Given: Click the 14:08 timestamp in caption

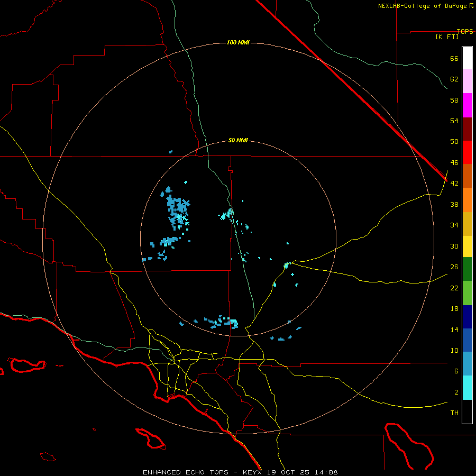Looking at the screenshot, I should pyautogui.click(x=326, y=472).
